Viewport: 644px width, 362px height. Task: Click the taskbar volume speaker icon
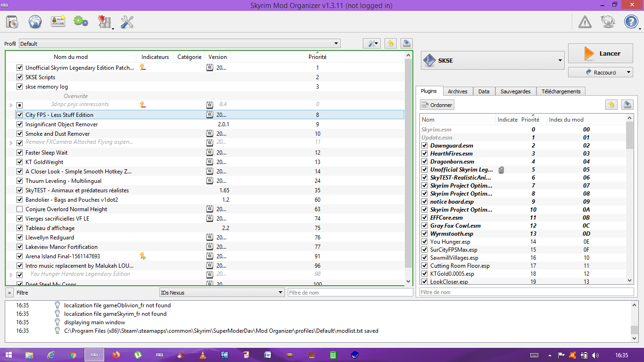click(595, 355)
